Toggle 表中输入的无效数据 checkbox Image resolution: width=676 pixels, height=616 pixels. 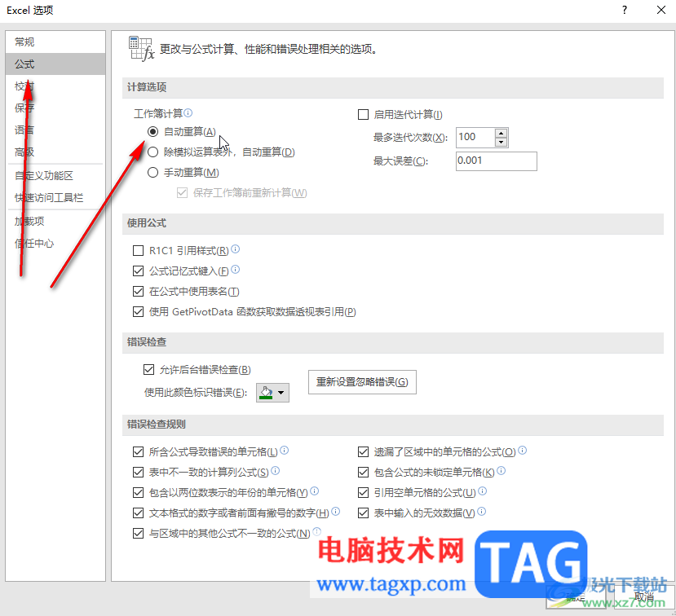[x=364, y=513]
